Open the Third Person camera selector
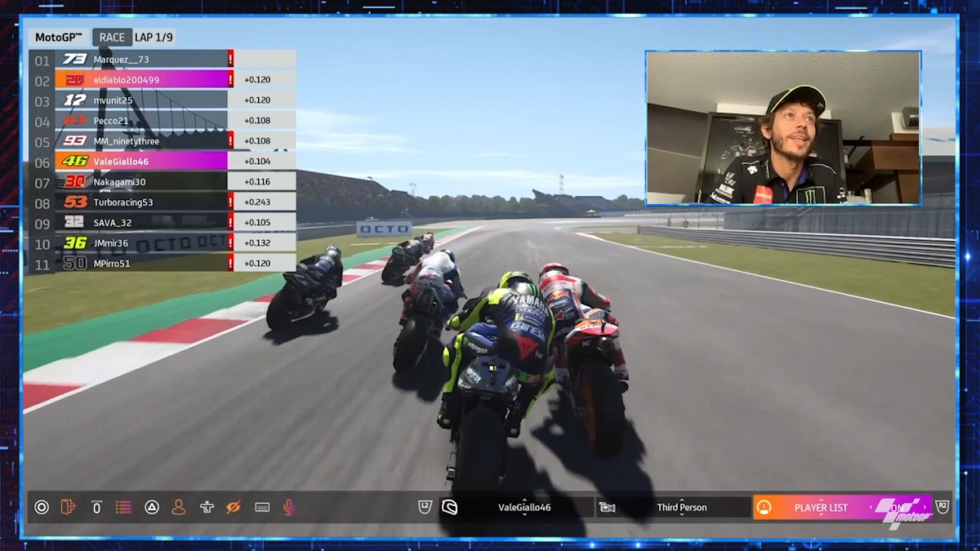The height and width of the screenshot is (551, 980). click(674, 507)
